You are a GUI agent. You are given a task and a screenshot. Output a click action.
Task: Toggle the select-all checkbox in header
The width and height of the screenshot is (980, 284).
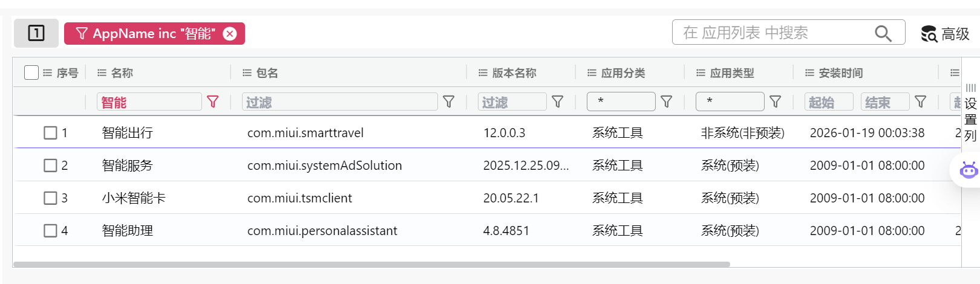(x=31, y=73)
